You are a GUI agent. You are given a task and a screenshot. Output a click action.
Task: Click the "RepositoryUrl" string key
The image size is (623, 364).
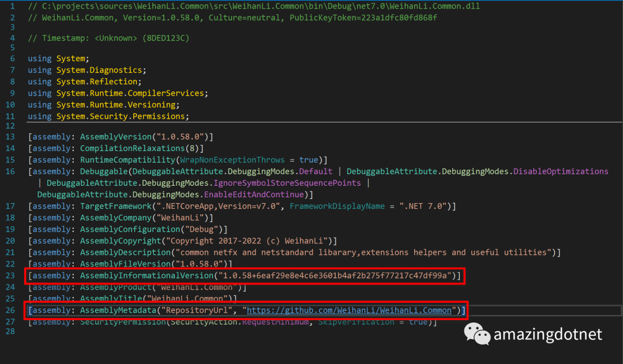(197, 310)
